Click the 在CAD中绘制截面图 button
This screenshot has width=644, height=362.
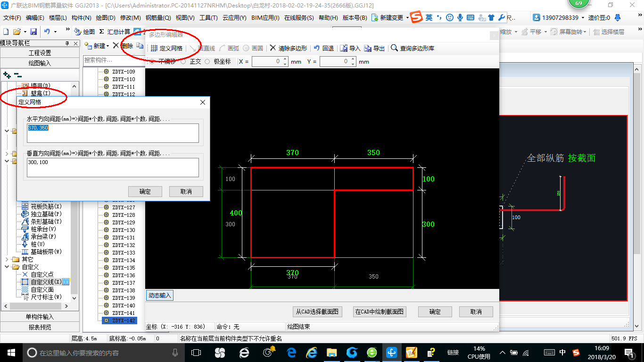pyautogui.click(x=380, y=312)
